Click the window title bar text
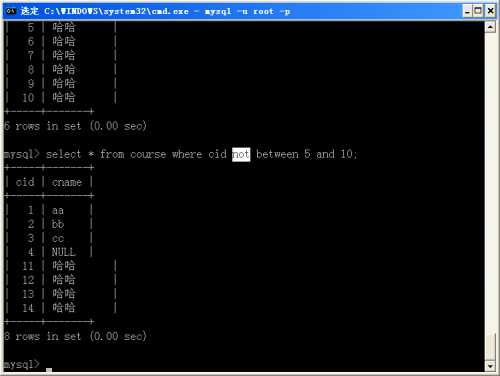Image resolution: width=500 pixels, height=376 pixels. 155,11
